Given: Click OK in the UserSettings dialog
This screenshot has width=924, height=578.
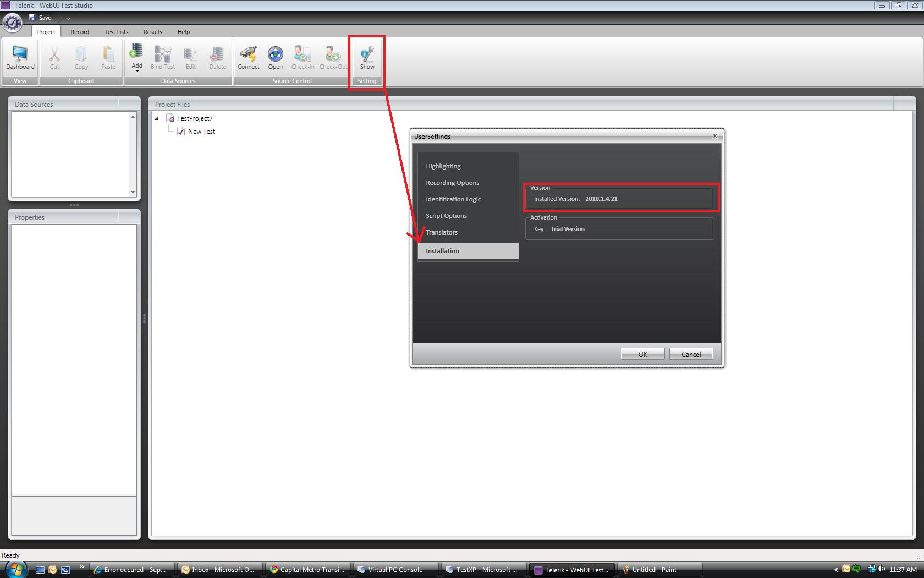Looking at the screenshot, I should (x=643, y=354).
